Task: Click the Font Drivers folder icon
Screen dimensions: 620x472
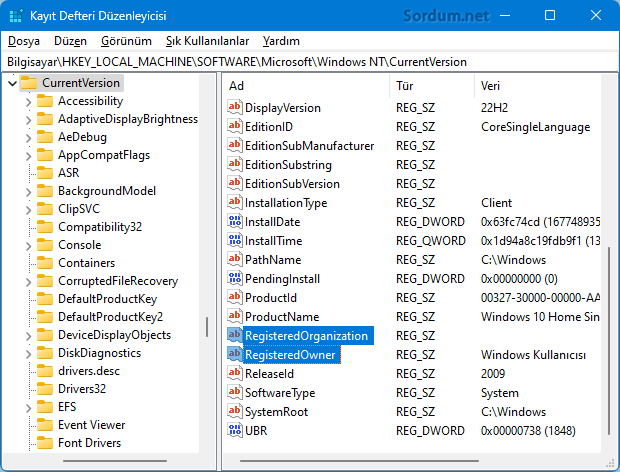Action: pos(44,443)
